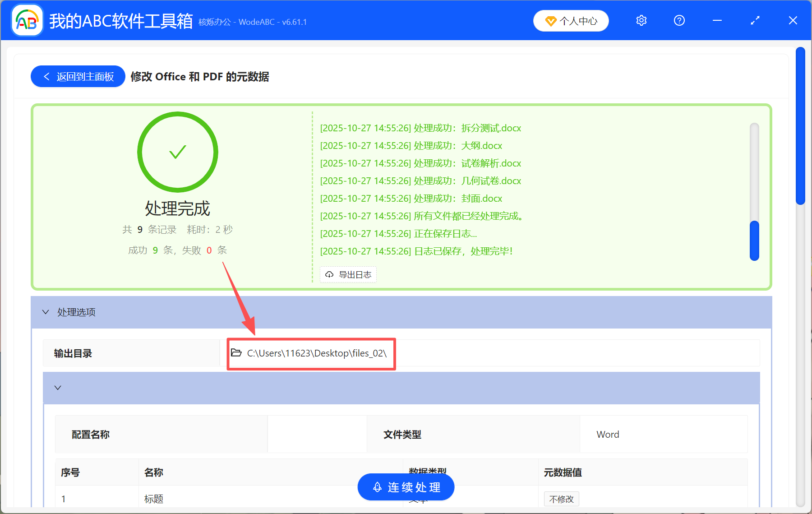Screen dimensions: 812x514
Task: Click the main page vertical scrollbar
Action: tap(800, 126)
